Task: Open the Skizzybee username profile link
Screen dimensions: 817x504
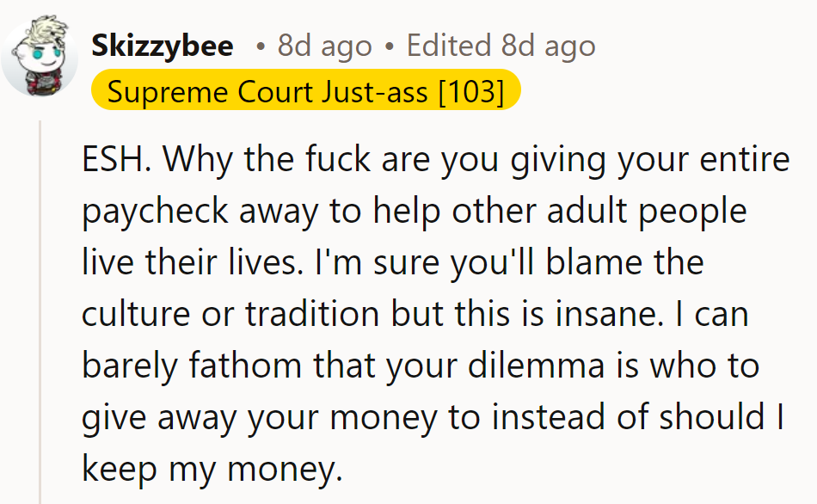Action: (x=163, y=46)
